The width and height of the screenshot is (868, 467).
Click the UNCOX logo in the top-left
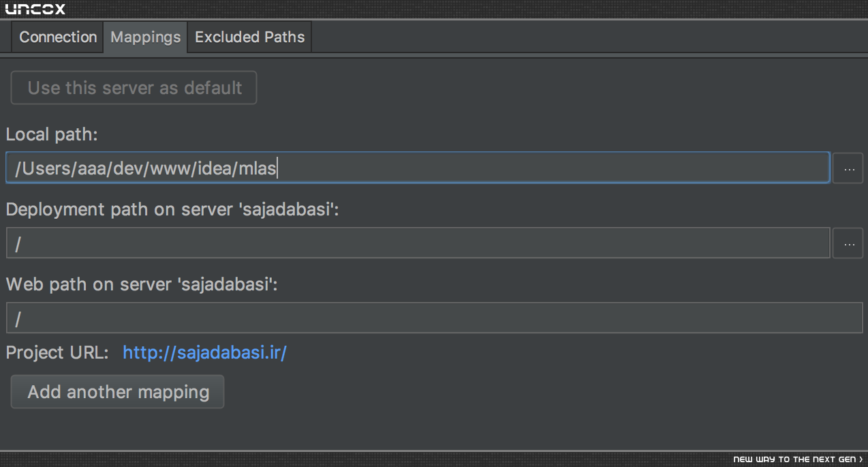click(x=35, y=9)
